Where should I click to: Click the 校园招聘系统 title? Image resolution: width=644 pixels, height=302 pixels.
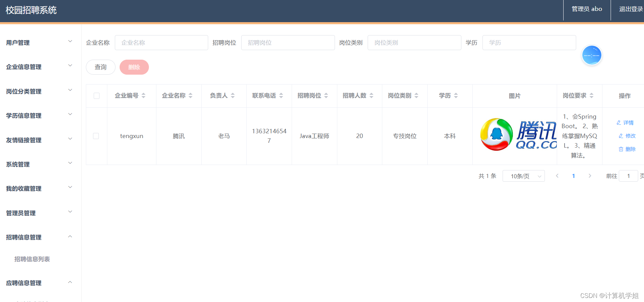[31, 10]
